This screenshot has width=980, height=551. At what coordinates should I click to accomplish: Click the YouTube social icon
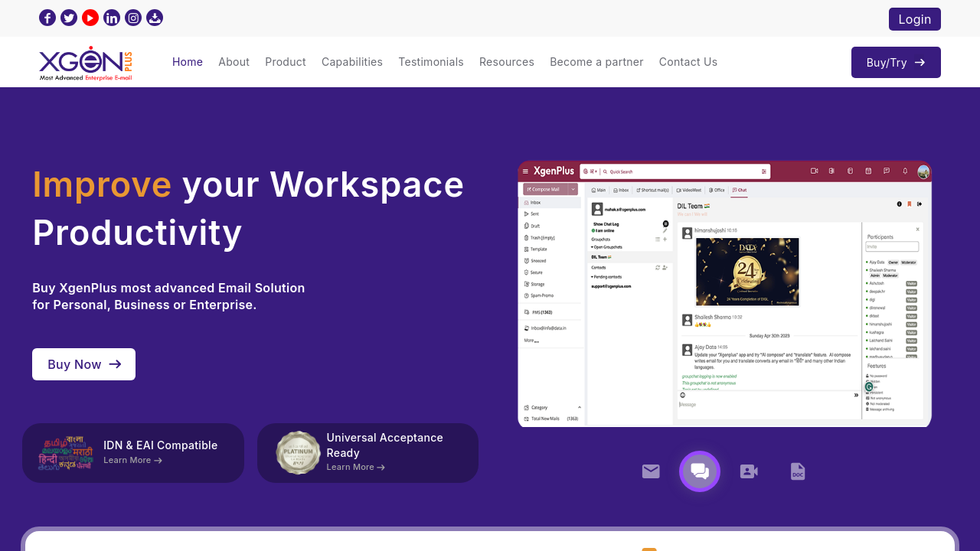[90, 18]
